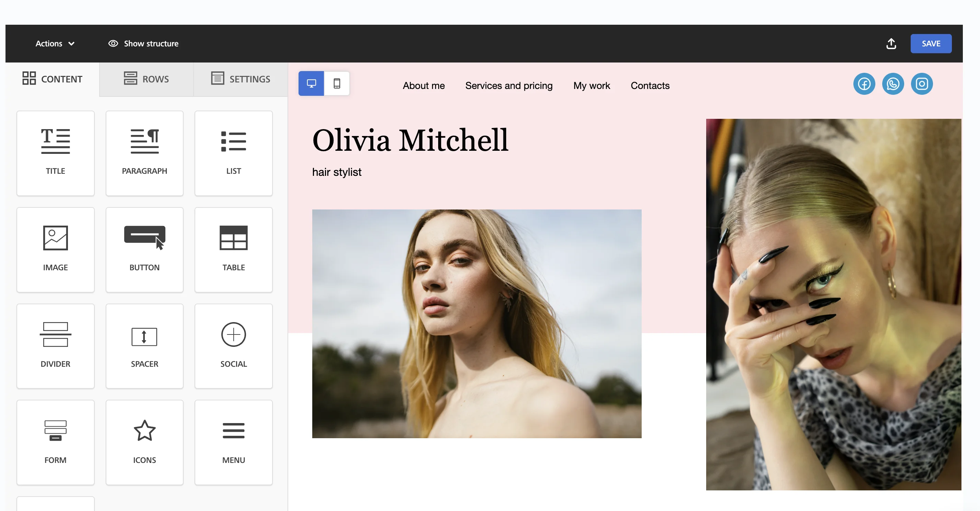Click the My work menu link

[x=591, y=86]
